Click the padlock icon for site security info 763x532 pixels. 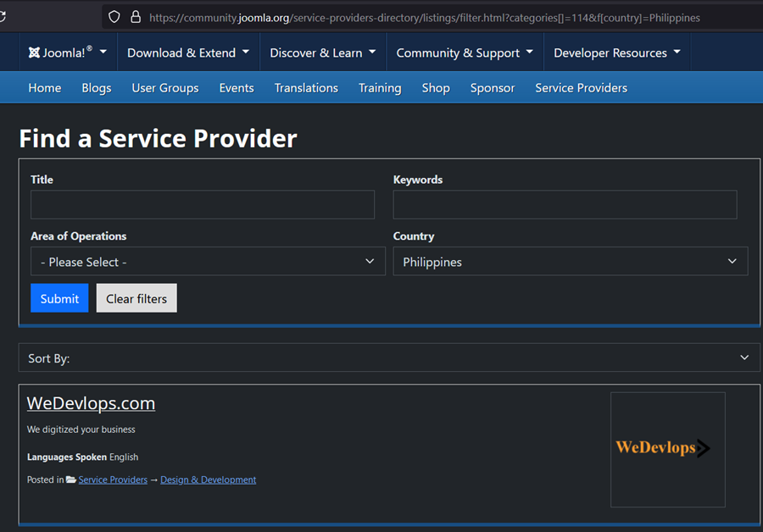(136, 17)
